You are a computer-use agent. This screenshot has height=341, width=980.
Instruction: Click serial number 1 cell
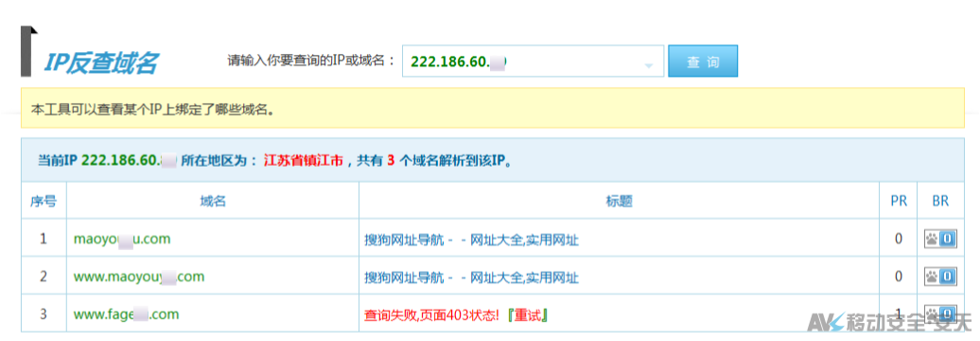[x=44, y=239]
